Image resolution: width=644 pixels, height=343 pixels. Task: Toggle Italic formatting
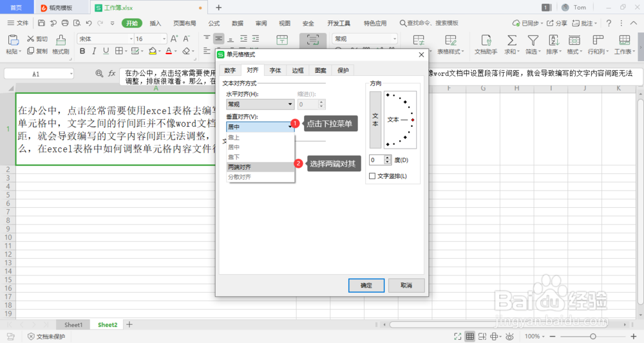click(x=94, y=51)
